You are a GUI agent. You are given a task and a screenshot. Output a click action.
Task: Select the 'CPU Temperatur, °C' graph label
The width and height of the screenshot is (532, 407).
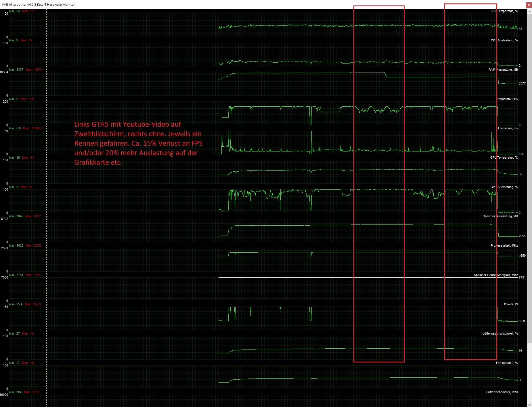tap(504, 11)
